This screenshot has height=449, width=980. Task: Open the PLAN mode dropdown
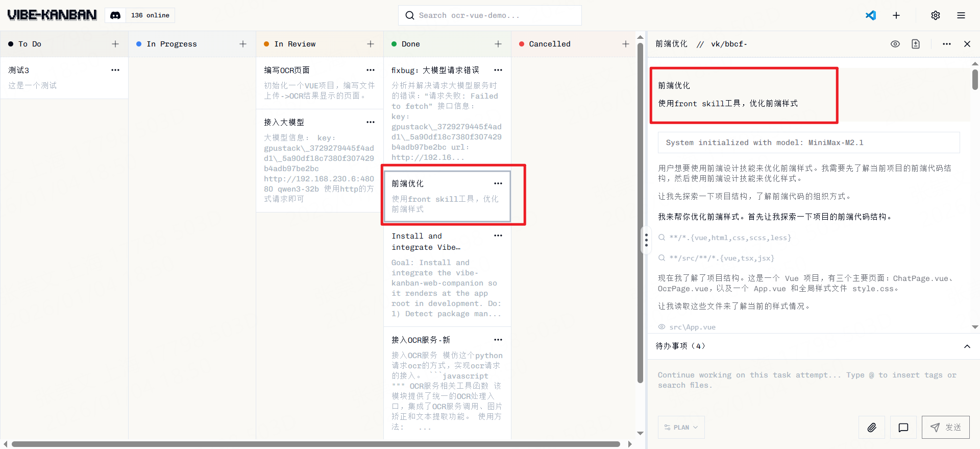click(681, 428)
